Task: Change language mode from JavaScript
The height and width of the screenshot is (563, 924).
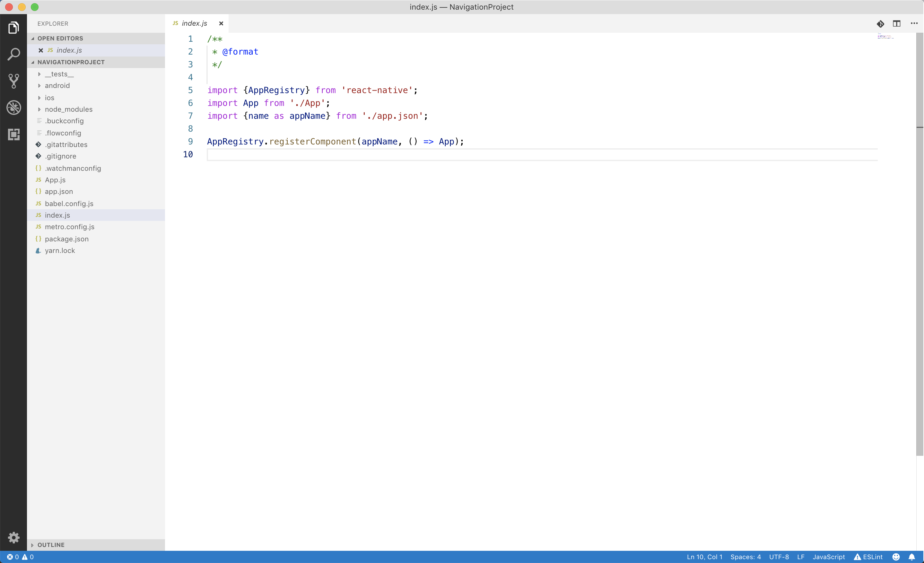Action: pos(828,557)
